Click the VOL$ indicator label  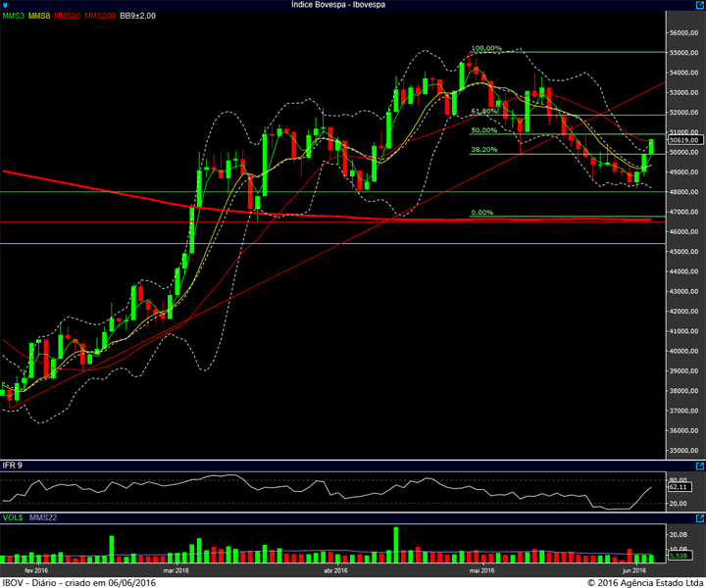(x=13, y=517)
